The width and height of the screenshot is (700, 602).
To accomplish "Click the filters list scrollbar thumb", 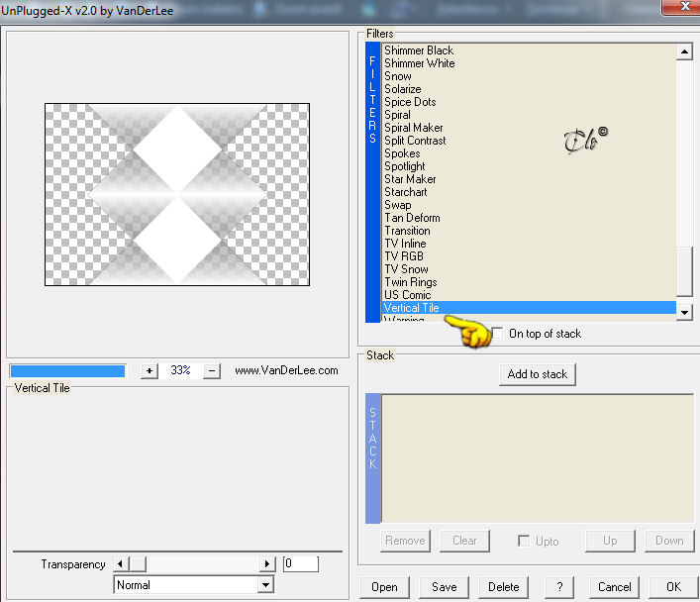I will (684, 271).
